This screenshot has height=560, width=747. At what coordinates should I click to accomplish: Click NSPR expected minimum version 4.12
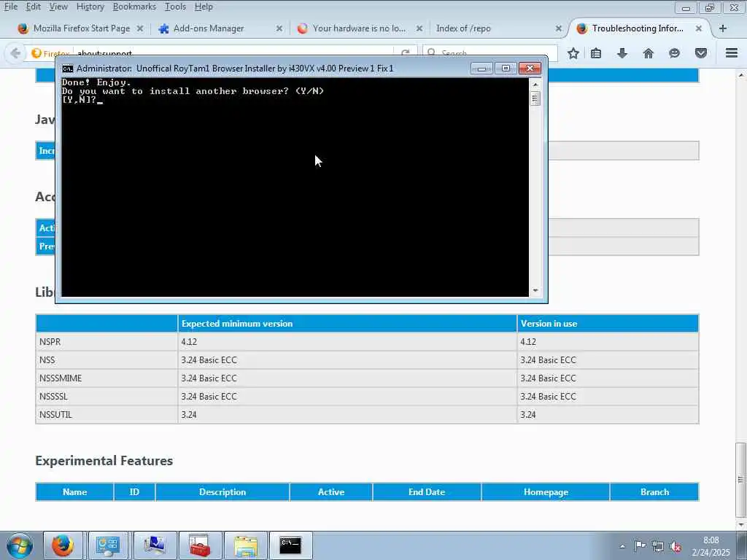189,342
